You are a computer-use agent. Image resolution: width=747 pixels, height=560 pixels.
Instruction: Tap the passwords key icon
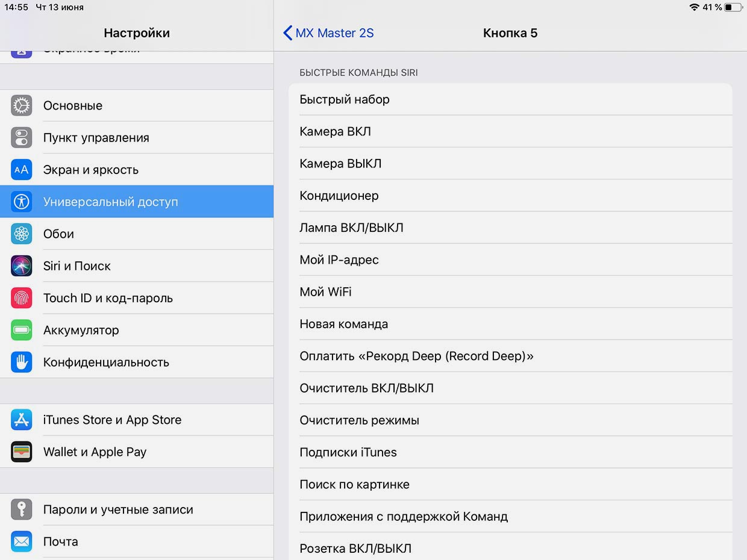click(x=22, y=509)
